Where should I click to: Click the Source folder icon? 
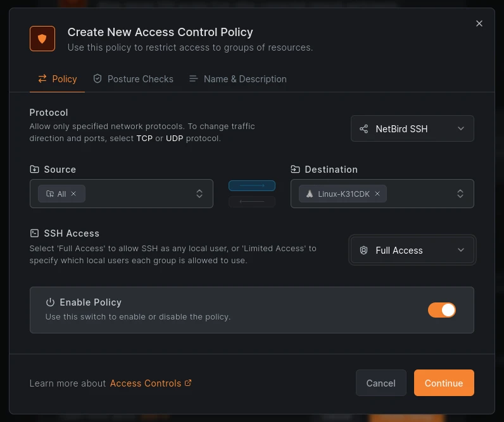[34, 170]
